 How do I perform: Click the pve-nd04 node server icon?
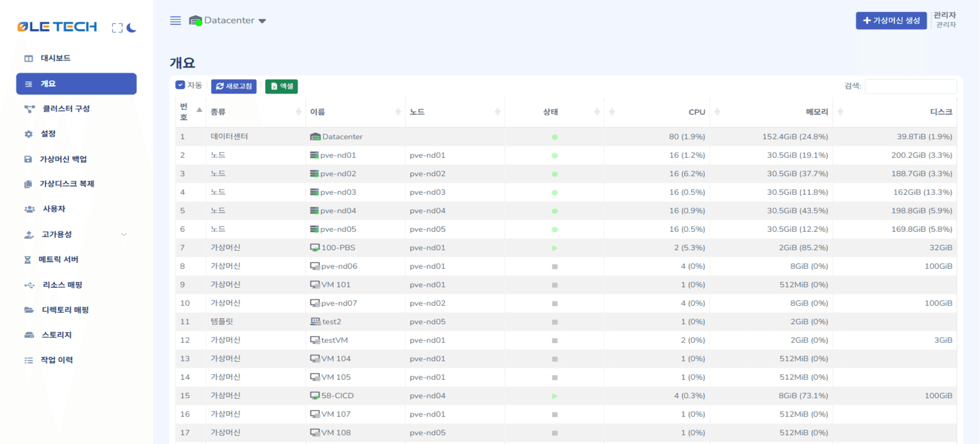314,211
